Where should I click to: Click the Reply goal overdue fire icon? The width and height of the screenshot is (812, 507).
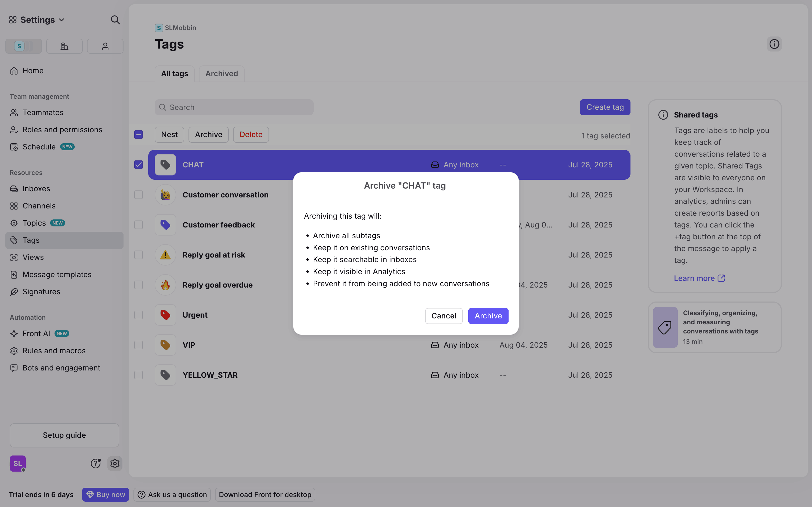click(x=165, y=285)
